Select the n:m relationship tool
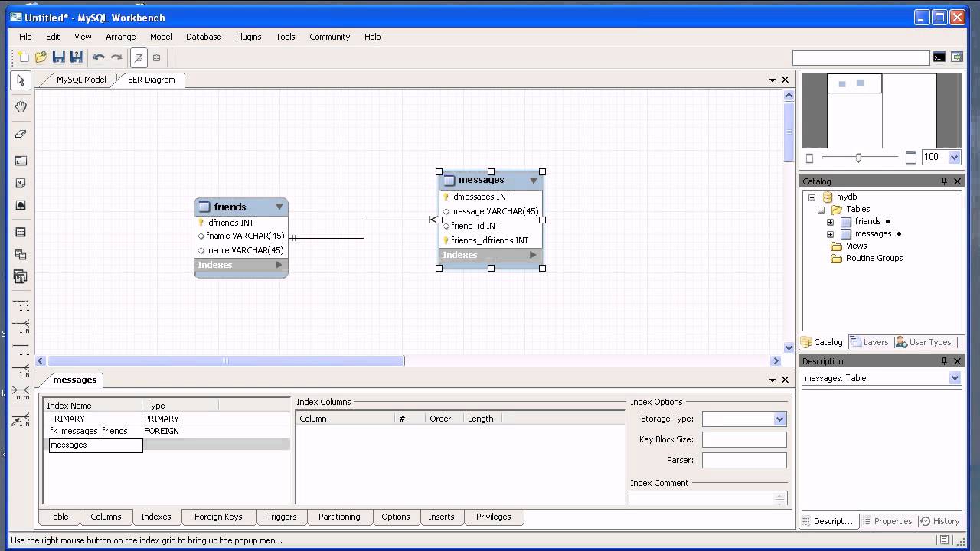The image size is (980, 551). (x=21, y=393)
